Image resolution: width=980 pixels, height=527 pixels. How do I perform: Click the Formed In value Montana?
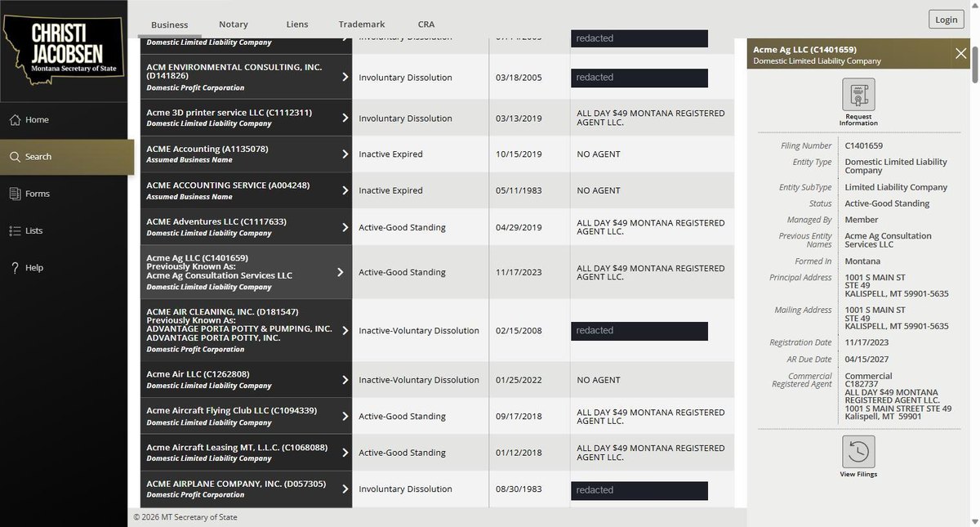862,261
